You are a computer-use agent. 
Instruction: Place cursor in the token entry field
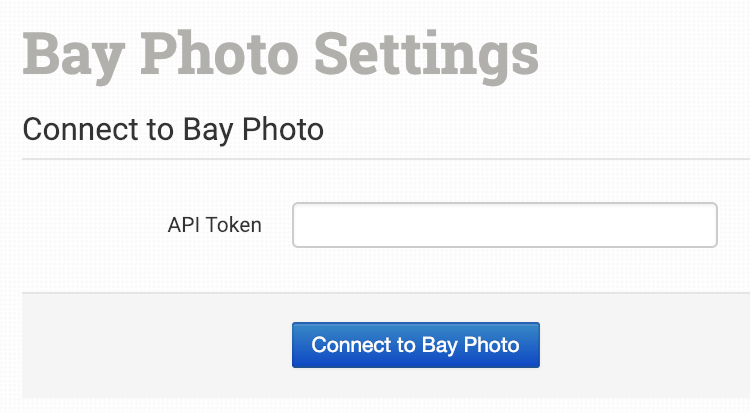[504, 225]
